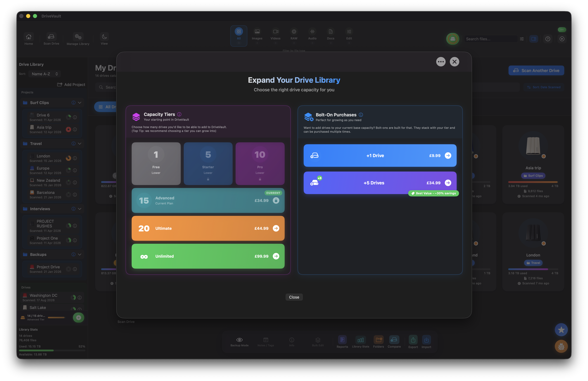The image size is (588, 381).
Task: Open Sort: Date Scanned dropdown
Action: (544, 87)
